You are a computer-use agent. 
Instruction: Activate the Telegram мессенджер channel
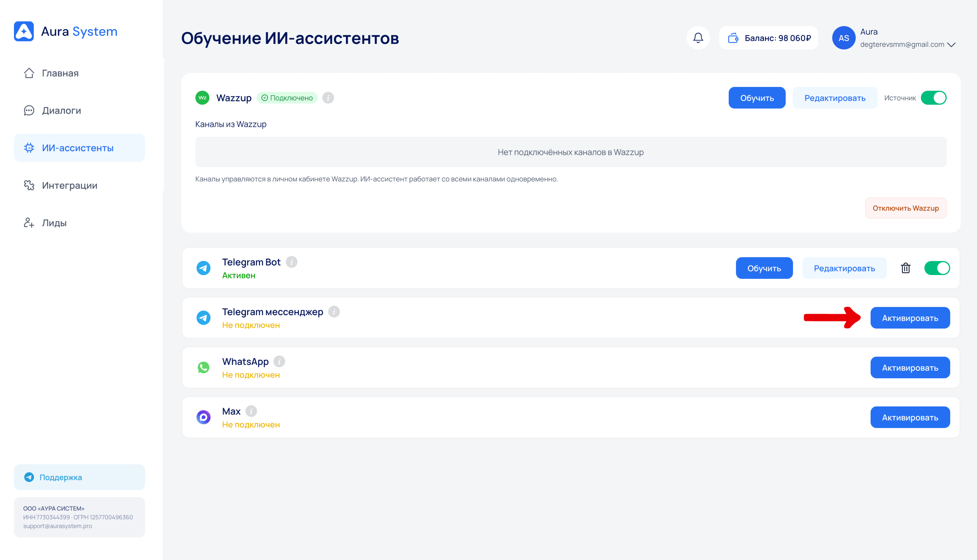point(910,318)
